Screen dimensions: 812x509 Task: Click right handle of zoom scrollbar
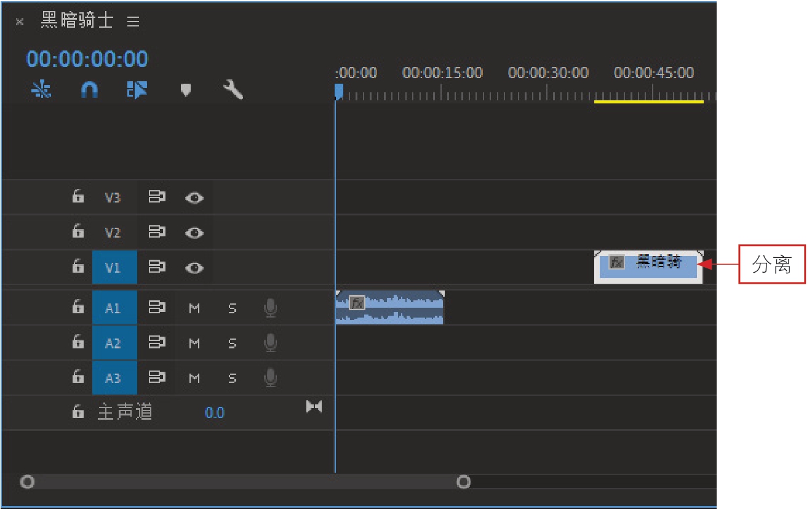coord(464,482)
